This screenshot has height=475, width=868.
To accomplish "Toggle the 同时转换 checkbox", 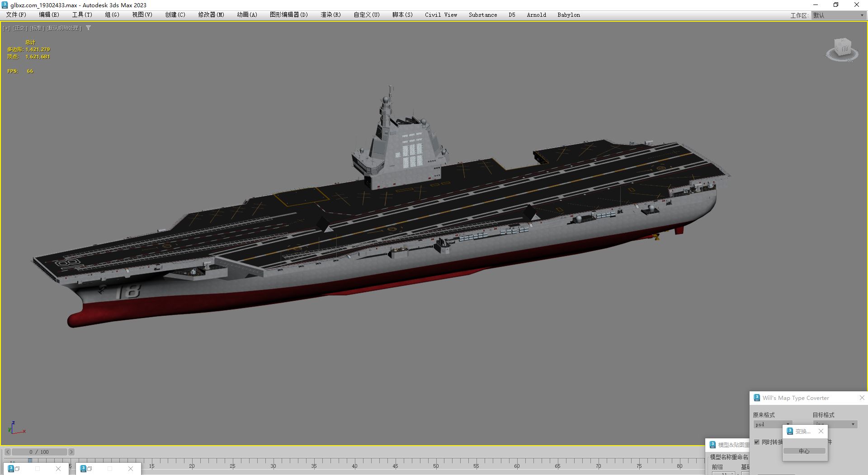I will [757, 442].
